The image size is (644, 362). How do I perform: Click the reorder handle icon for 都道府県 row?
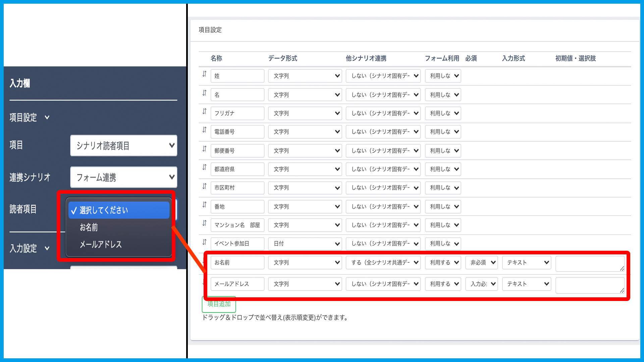tap(204, 167)
